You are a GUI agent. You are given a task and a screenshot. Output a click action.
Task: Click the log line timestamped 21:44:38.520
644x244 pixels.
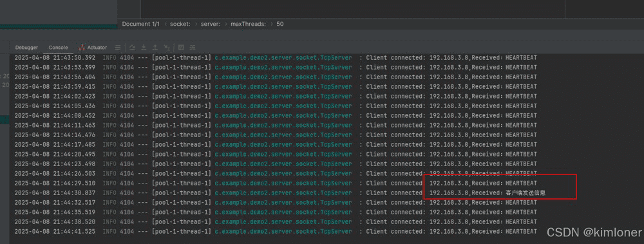pyautogui.click(x=276, y=222)
